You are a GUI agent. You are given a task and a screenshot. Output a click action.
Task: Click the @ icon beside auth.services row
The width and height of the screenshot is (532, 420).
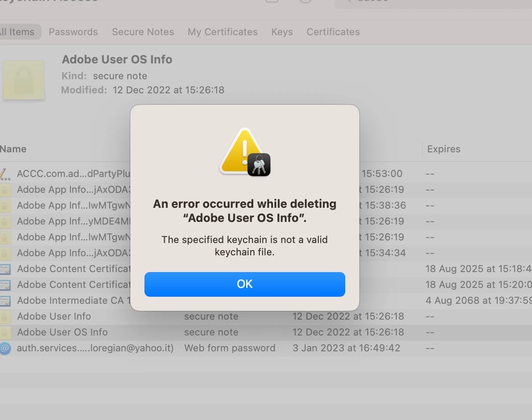pyautogui.click(x=5, y=348)
